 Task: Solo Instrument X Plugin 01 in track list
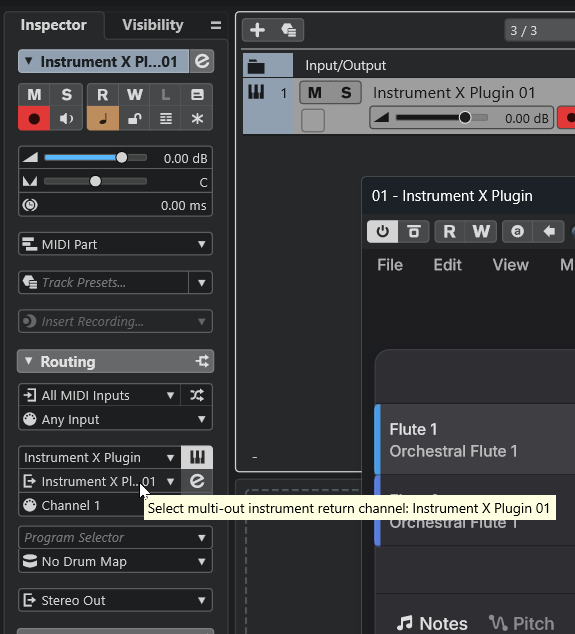click(x=346, y=93)
